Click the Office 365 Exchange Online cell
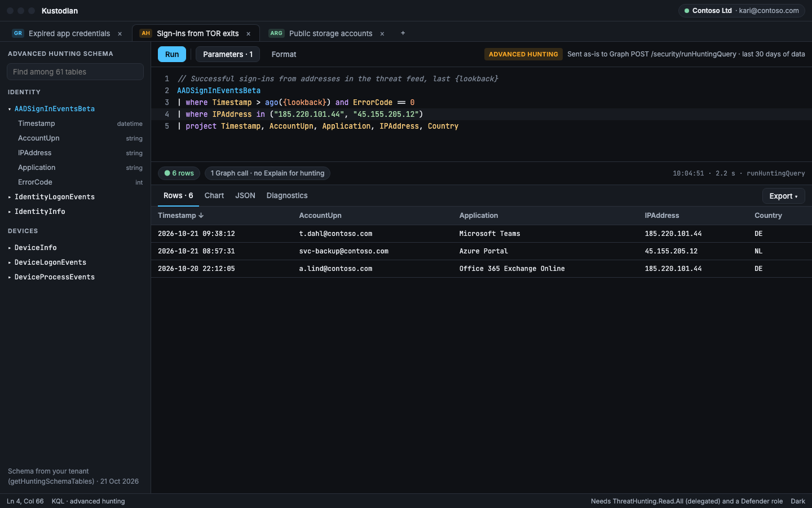Screen dimensions: 812x508 tap(512, 269)
